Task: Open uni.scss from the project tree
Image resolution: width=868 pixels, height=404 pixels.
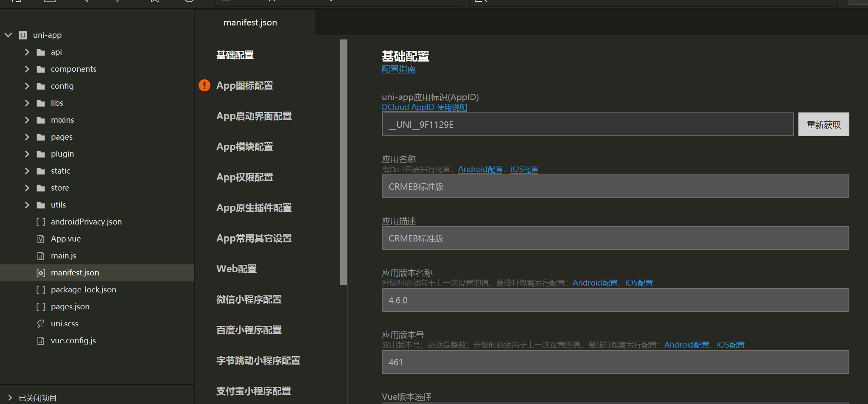Action: tap(64, 323)
